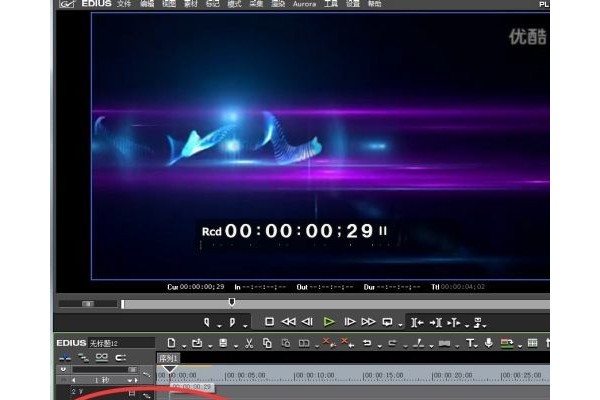Click the Cur 00:00:00;29 timecode

(x=196, y=287)
